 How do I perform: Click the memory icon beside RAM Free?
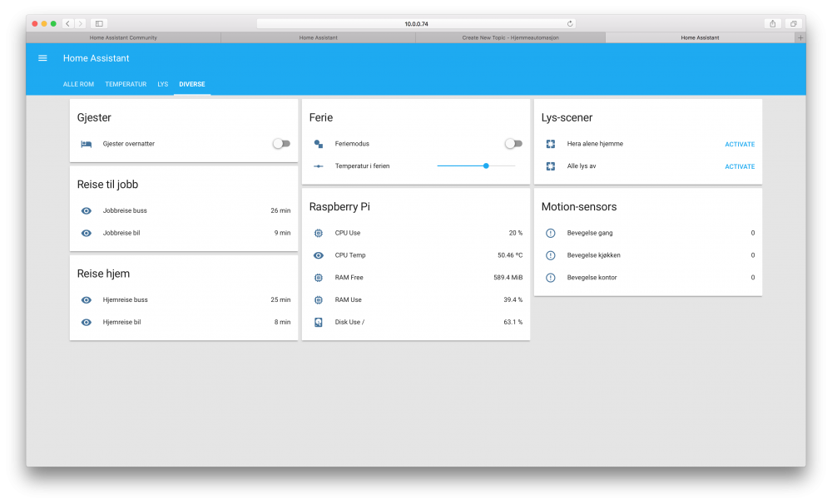click(x=318, y=278)
